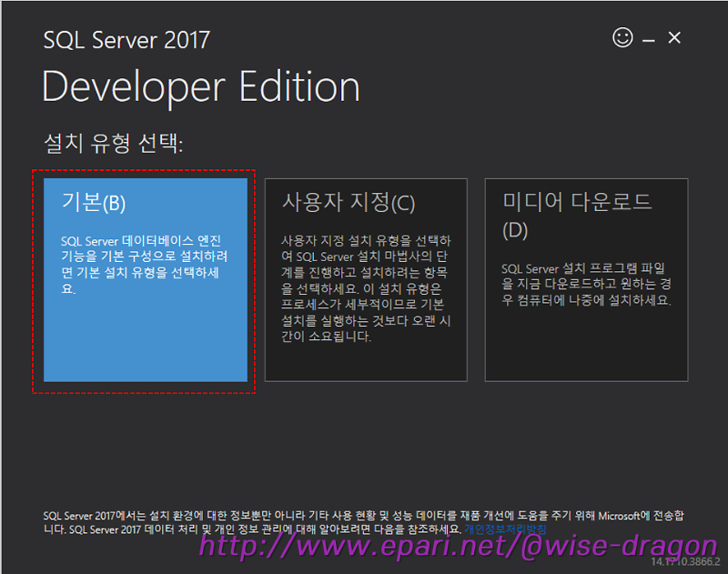This screenshot has width=728, height=574.
Task: Open the 개인정보처리방침 privacy statement link
Action: (x=505, y=529)
